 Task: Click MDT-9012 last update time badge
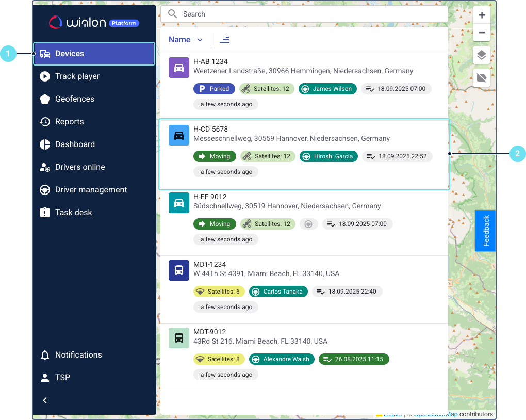226,375
